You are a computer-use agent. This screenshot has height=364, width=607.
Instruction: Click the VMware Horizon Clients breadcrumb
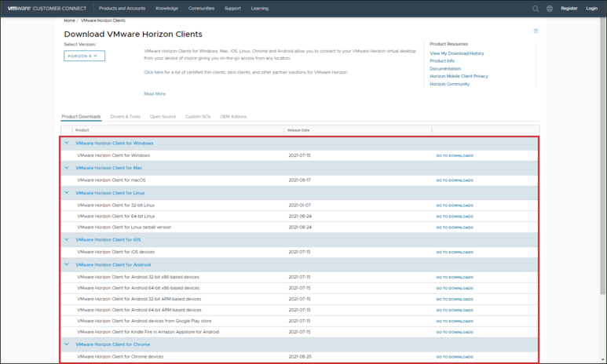[x=103, y=20]
